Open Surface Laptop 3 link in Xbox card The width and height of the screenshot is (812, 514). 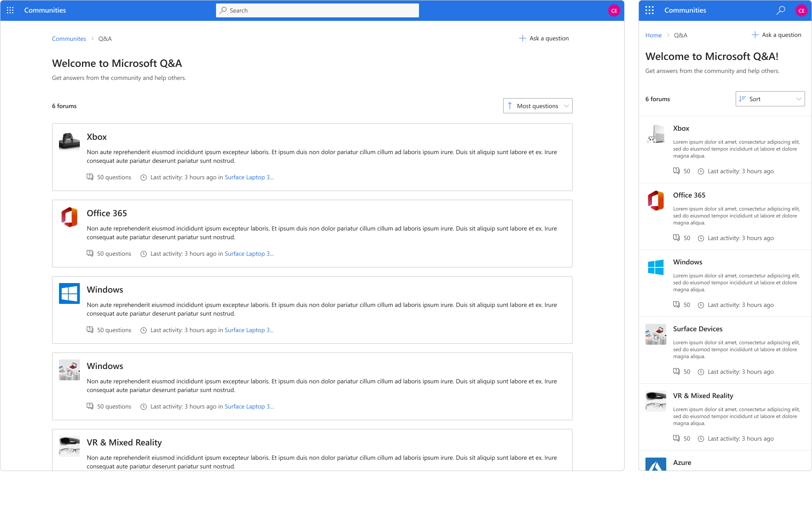pos(249,177)
